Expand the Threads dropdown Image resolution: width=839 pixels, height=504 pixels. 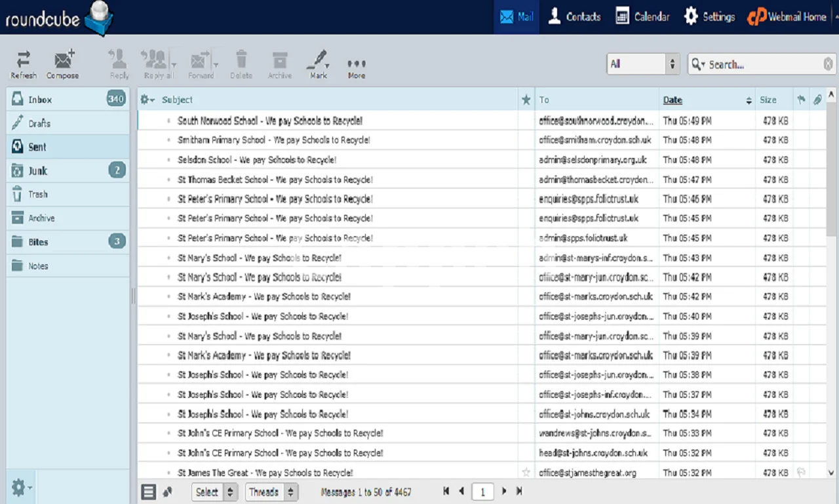[x=272, y=492]
